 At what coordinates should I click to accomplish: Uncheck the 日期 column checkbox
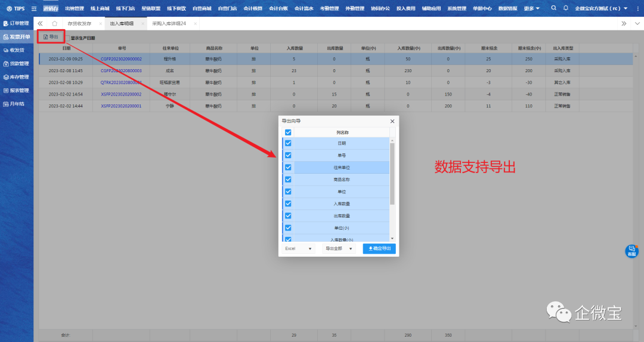tap(288, 143)
